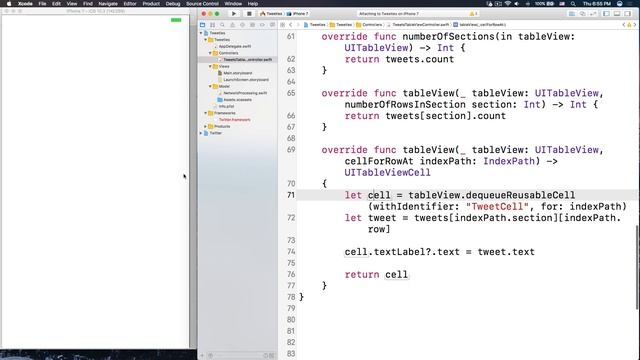Open the Apple menu
640x360 pixels.
9,4
